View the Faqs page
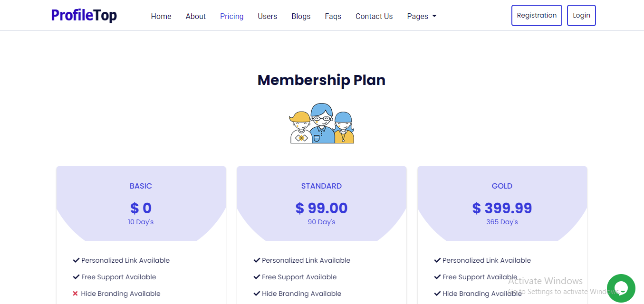Screen dimensions: 644x304 (333, 16)
